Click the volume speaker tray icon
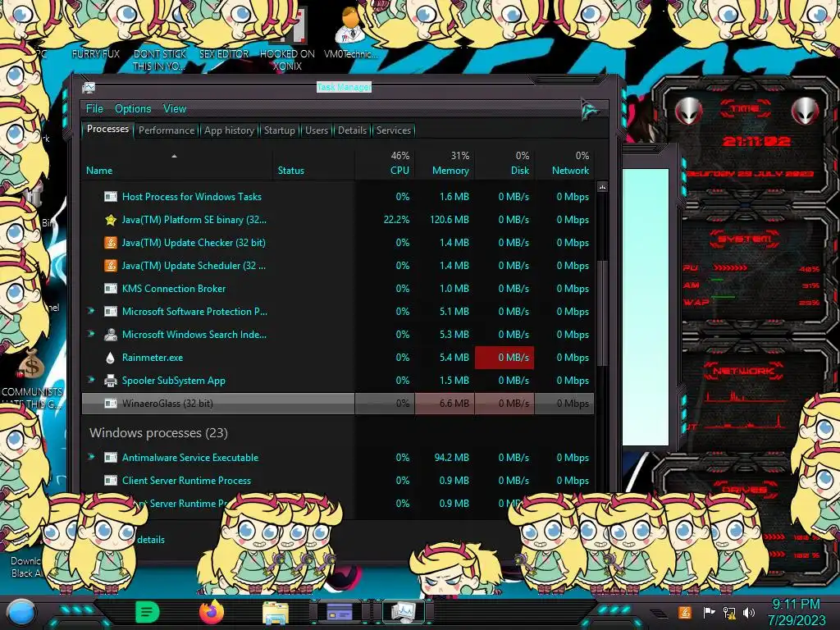 [x=749, y=612]
